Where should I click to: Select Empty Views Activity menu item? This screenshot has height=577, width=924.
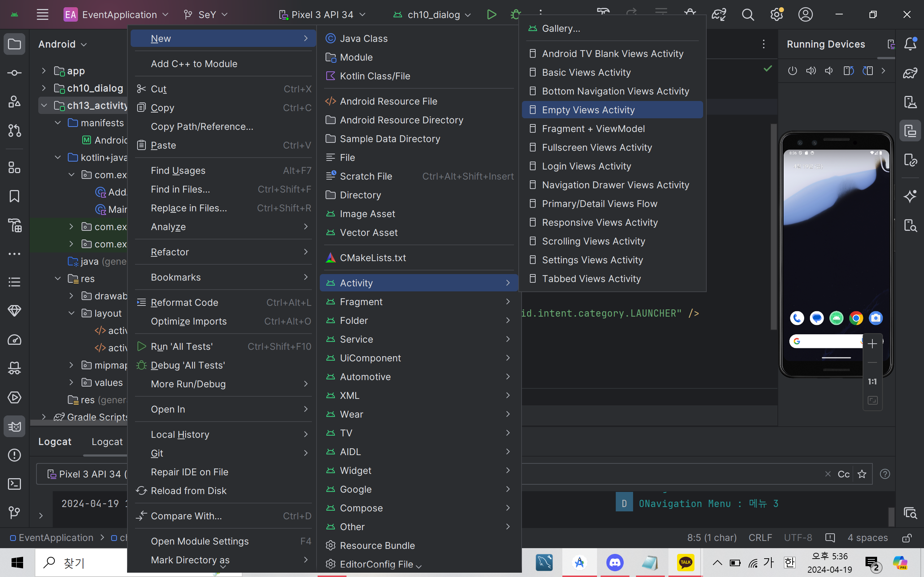(x=588, y=110)
